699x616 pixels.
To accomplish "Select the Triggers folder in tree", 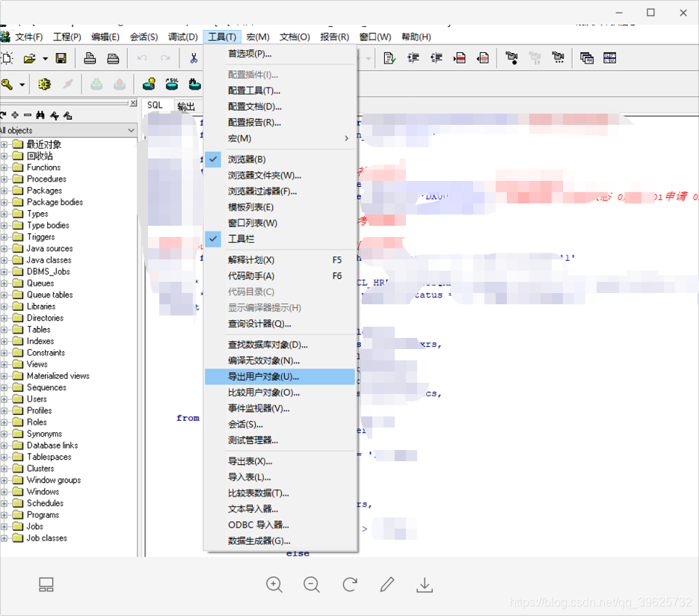I will [34, 237].
